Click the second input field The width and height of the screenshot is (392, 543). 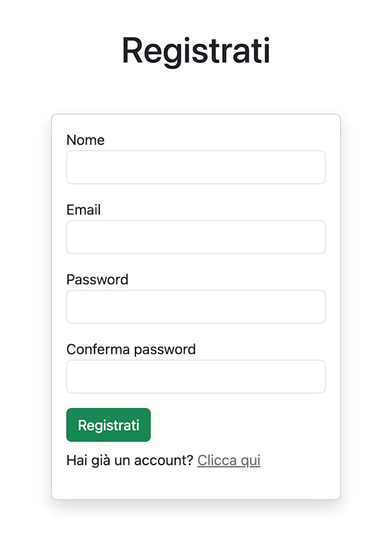[195, 237]
